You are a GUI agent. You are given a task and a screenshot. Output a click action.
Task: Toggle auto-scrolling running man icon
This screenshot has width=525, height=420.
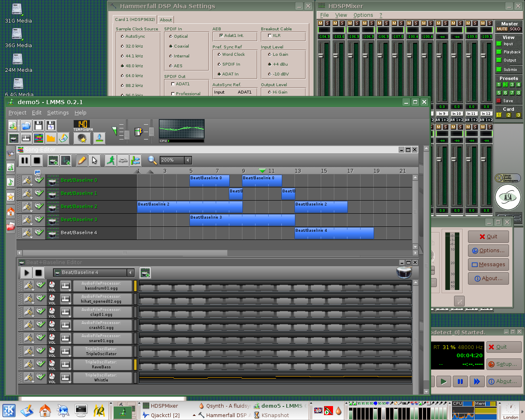tap(110, 160)
